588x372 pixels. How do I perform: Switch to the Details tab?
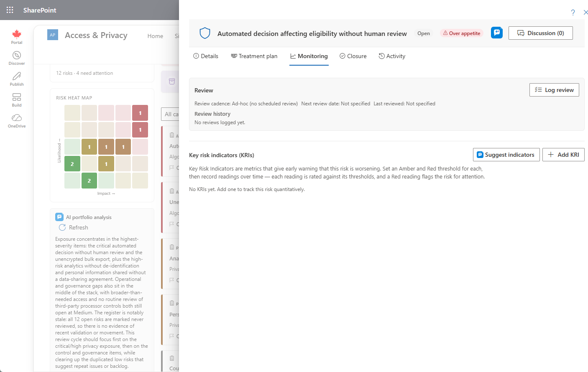click(x=206, y=56)
